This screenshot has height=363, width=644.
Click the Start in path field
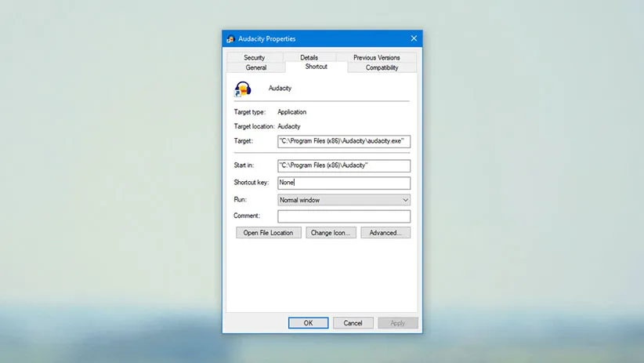343,166
